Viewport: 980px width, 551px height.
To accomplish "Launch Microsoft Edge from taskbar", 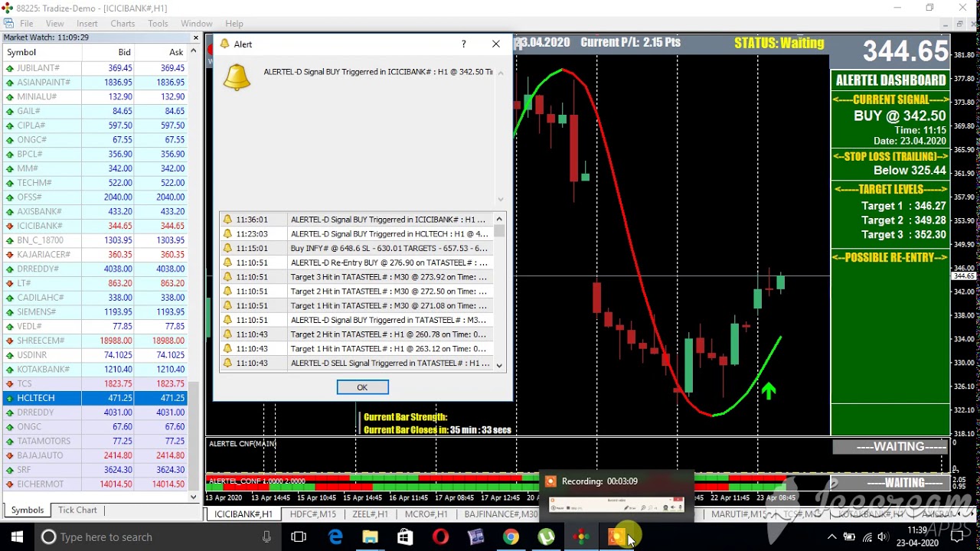I will [x=335, y=537].
